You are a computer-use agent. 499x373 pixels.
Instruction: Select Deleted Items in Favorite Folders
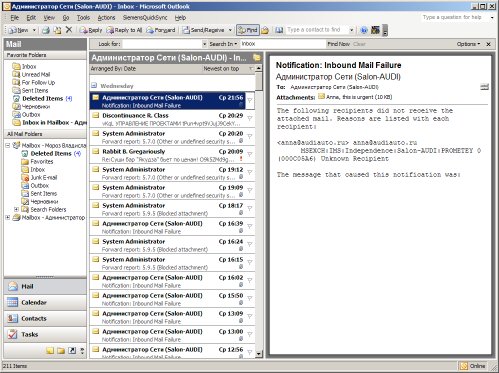pos(42,98)
